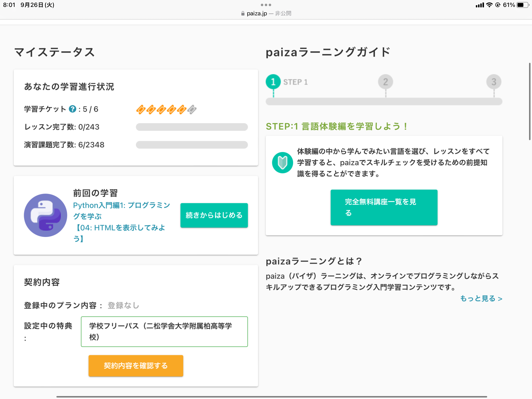
Task: Click paizaラーニングとは？ heading
Action: click(x=314, y=261)
